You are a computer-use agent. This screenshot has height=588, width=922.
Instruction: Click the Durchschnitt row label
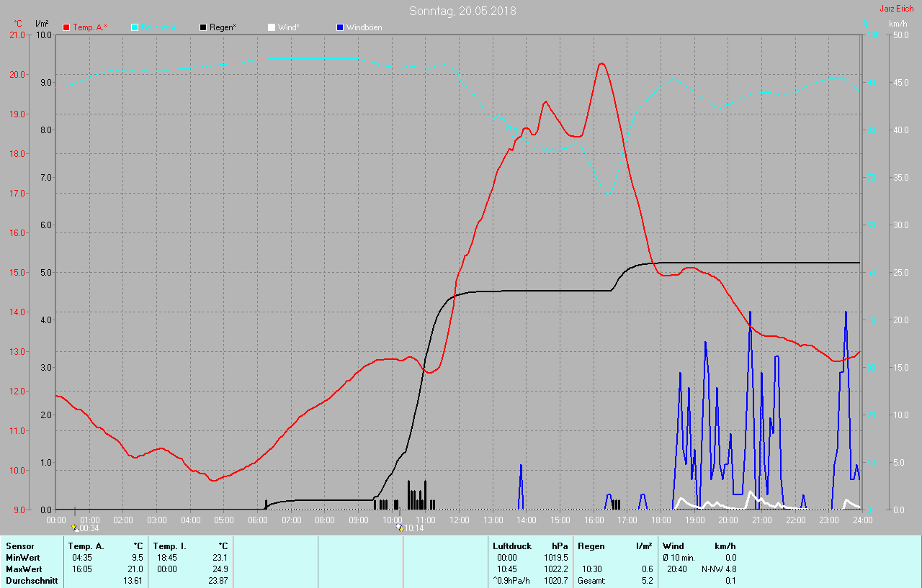point(32,581)
